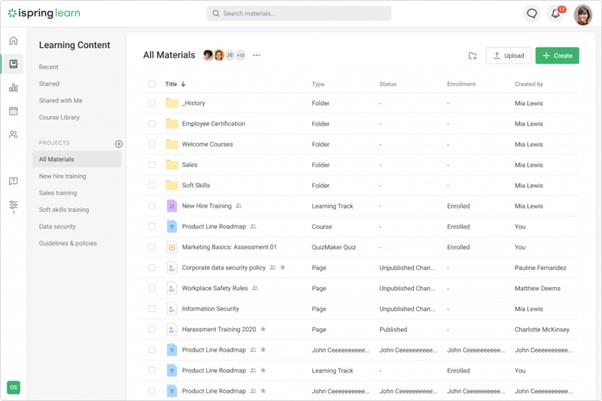The height and width of the screenshot is (401, 602).
Task: Click Charlotte McKinsey in Created by column
Action: [542, 329]
